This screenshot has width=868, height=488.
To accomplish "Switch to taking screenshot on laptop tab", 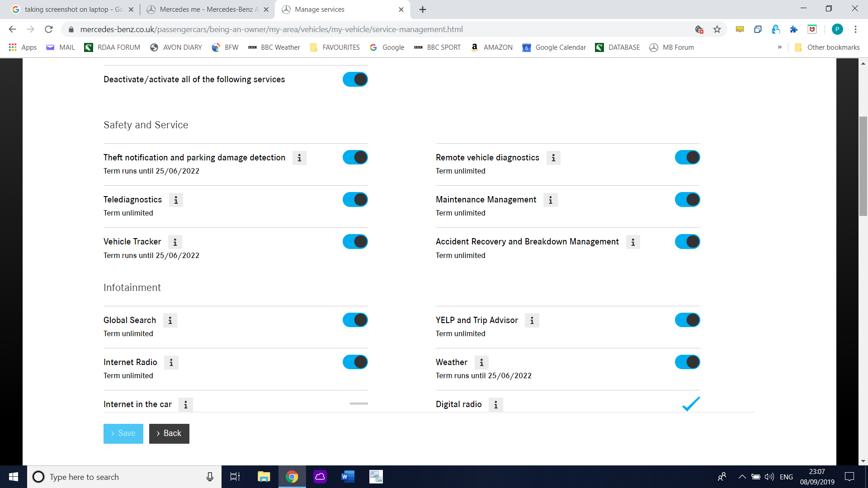I will click(x=72, y=9).
